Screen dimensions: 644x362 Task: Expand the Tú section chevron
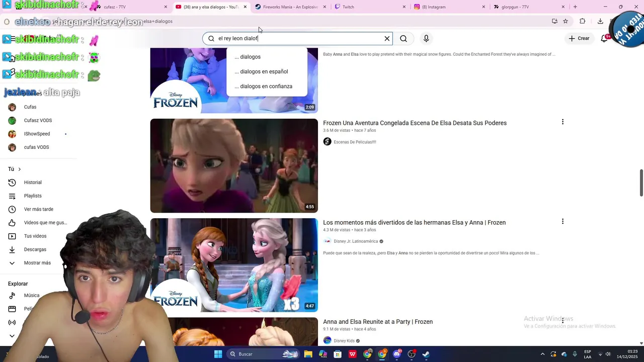[19, 169]
